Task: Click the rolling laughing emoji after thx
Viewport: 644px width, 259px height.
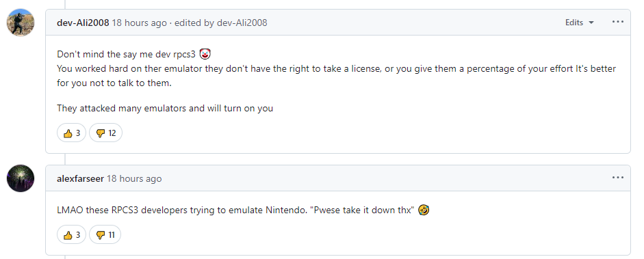Action: pyautogui.click(x=424, y=210)
